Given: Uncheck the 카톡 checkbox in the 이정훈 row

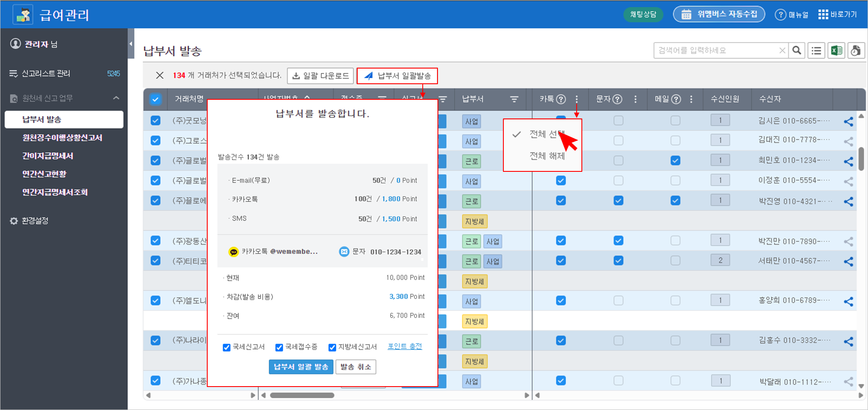Looking at the screenshot, I should tap(561, 180).
